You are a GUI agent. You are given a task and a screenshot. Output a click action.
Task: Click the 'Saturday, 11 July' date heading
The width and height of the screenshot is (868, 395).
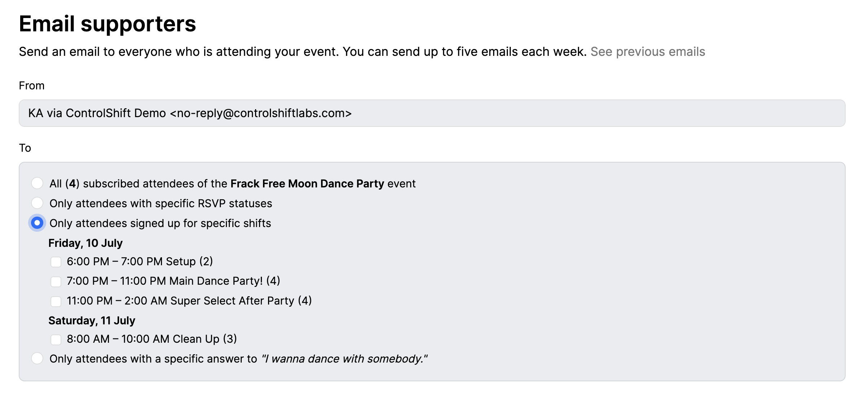[x=92, y=321]
